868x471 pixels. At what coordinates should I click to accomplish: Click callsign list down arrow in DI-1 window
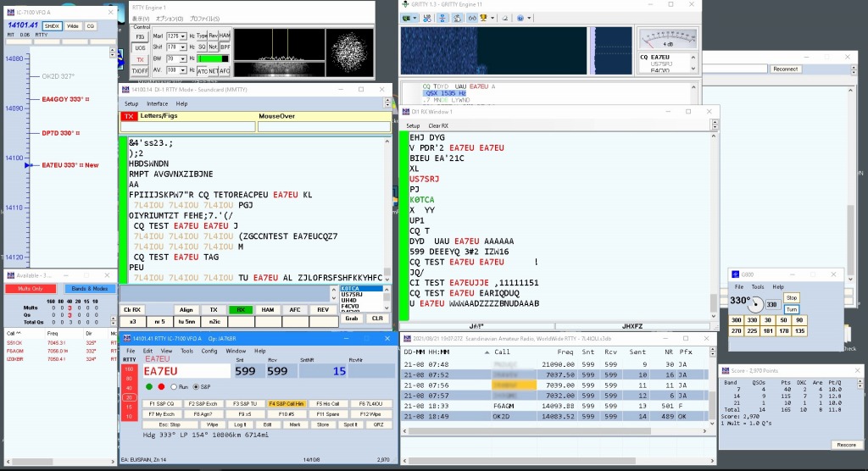click(387, 309)
